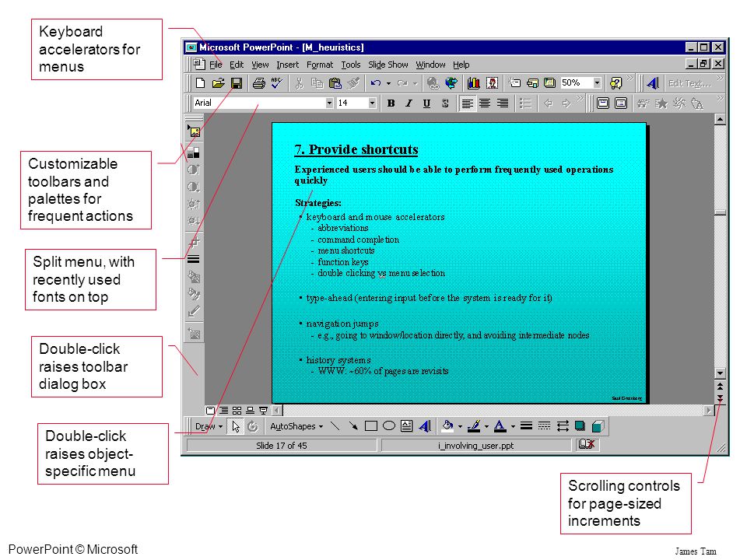
Task: Switch to Slide Sorter view button
Action: [x=237, y=410]
